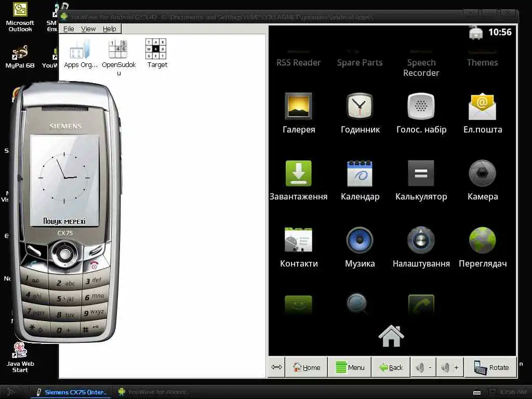Select the OpenSudoku app icon

click(119, 57)
